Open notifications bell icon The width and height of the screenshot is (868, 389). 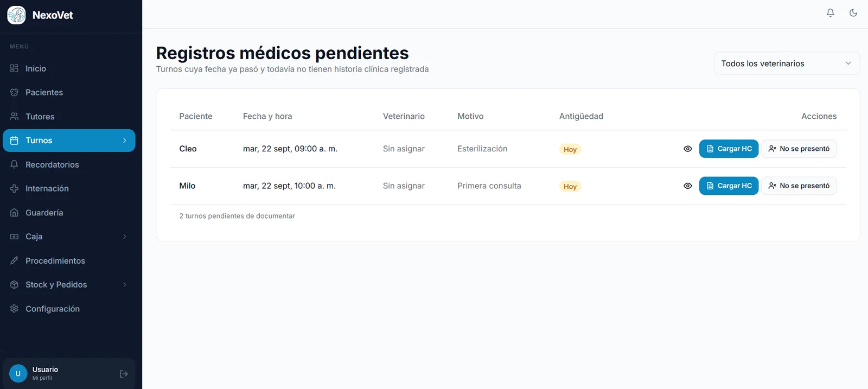(830, 12)
